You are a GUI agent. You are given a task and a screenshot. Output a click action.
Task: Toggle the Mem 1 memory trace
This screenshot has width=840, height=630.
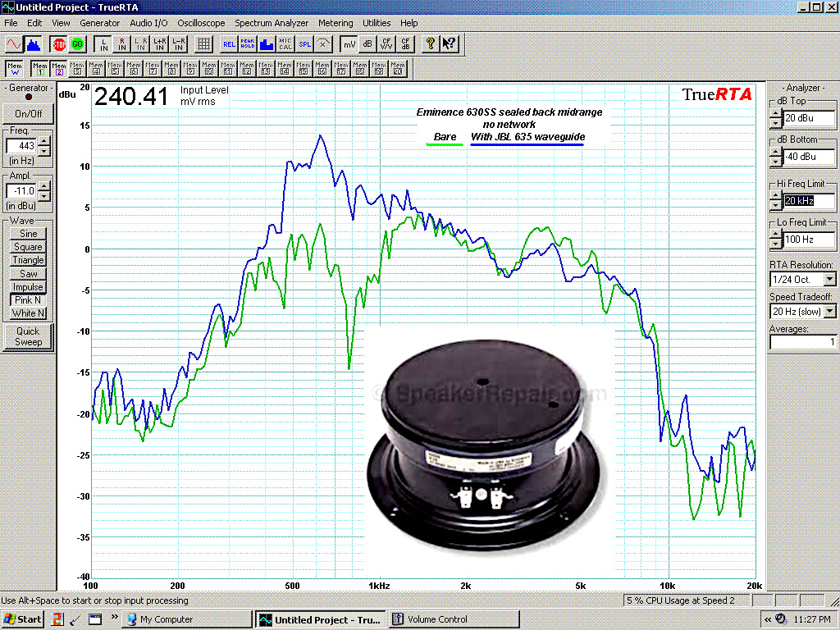(40, 69)
